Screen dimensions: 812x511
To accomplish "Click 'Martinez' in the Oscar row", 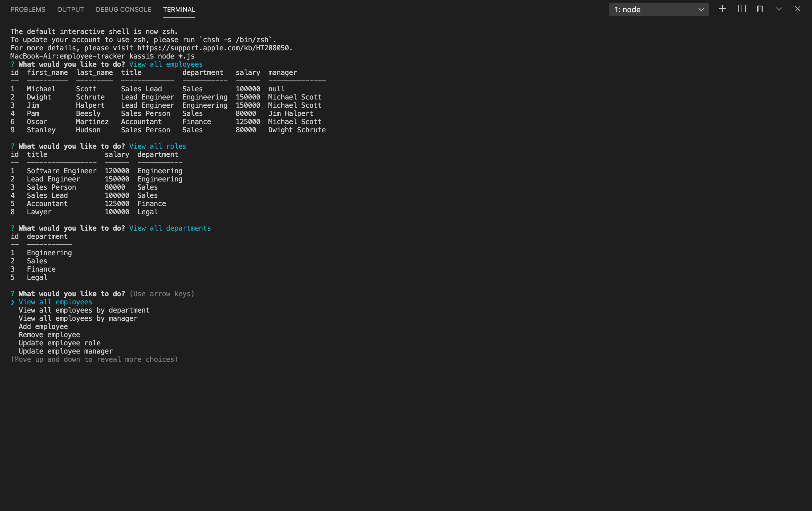I will tap(92, 121).
